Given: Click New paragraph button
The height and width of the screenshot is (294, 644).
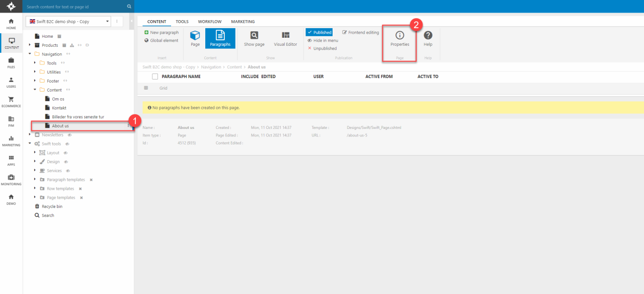Looking at the screenshot, I should [x=162, y=32].
